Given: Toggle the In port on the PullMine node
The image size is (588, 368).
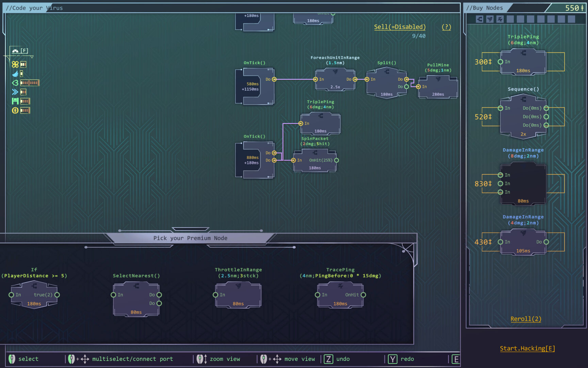Looking at the screenshot, I should click(x=418, y=87).
